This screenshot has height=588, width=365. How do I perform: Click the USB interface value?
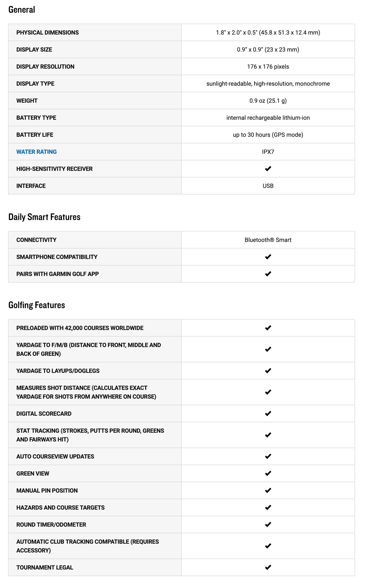(268, 186)
